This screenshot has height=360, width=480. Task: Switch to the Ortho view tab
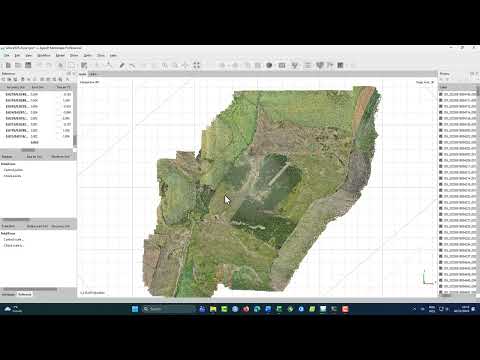93,74
